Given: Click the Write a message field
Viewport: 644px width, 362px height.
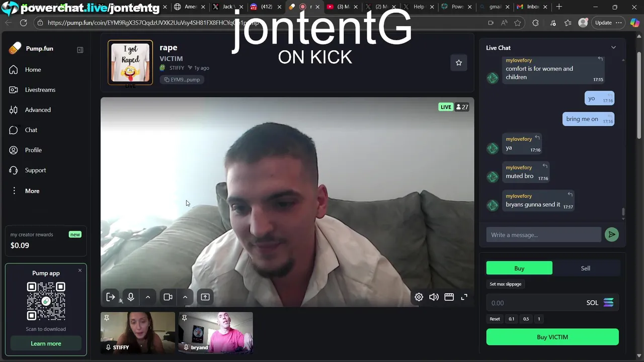Looking at the screenshot, I should (543, 235).
